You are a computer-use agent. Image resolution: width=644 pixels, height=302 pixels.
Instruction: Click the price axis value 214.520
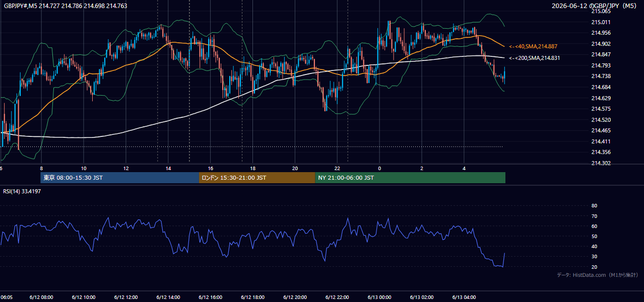click(x=601, y=120)
